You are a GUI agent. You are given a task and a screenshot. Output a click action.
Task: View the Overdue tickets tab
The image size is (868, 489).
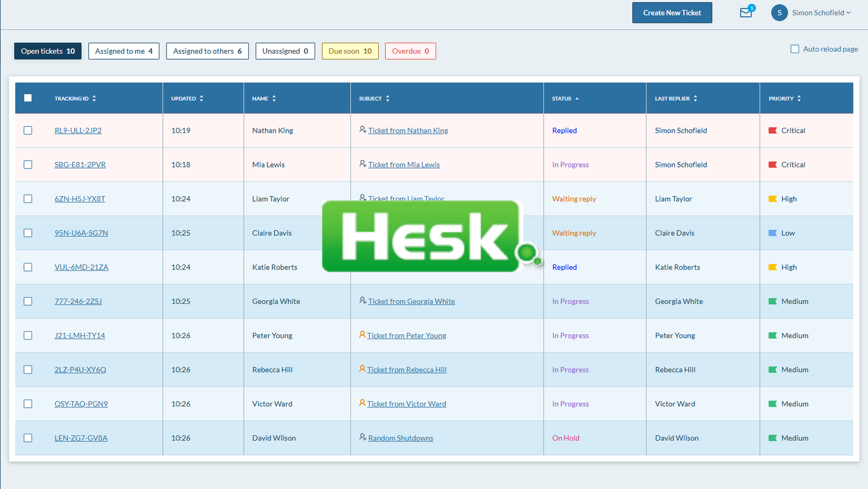pos(410,51)
